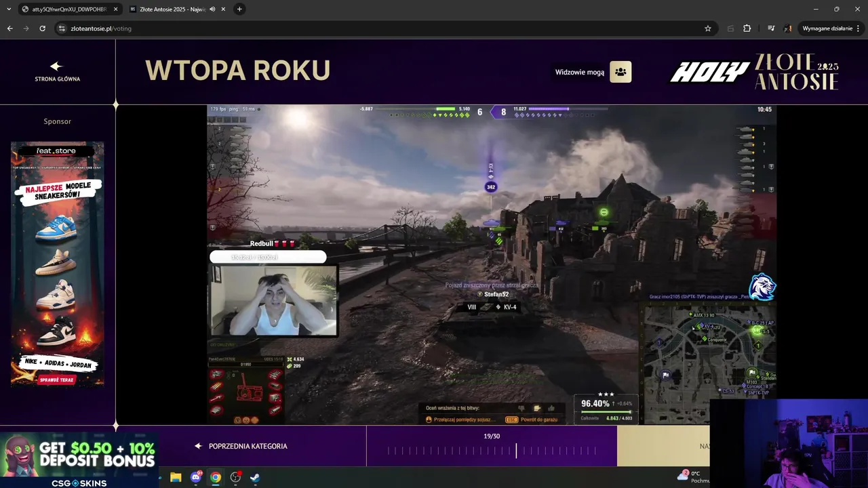This screenshot has height=488, width=868.
Task: Click the browser back arrow
Action: (9, 28)
